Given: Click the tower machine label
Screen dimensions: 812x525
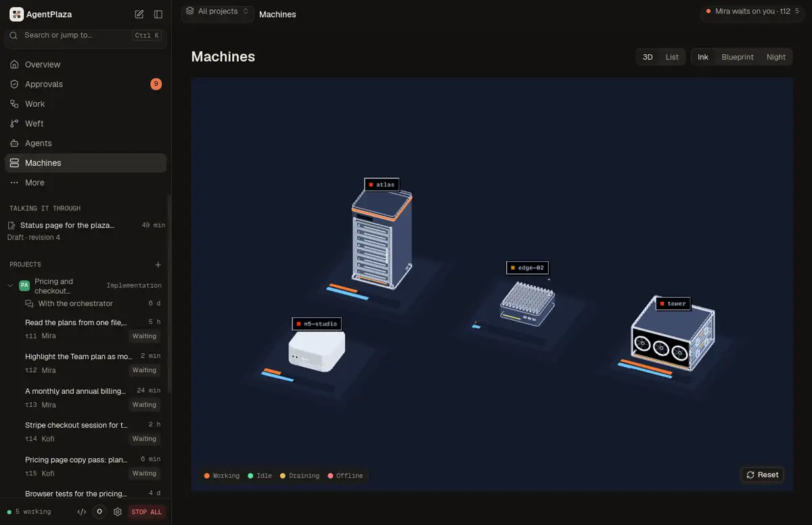Looking at the screenshot, I should (673, 304).
